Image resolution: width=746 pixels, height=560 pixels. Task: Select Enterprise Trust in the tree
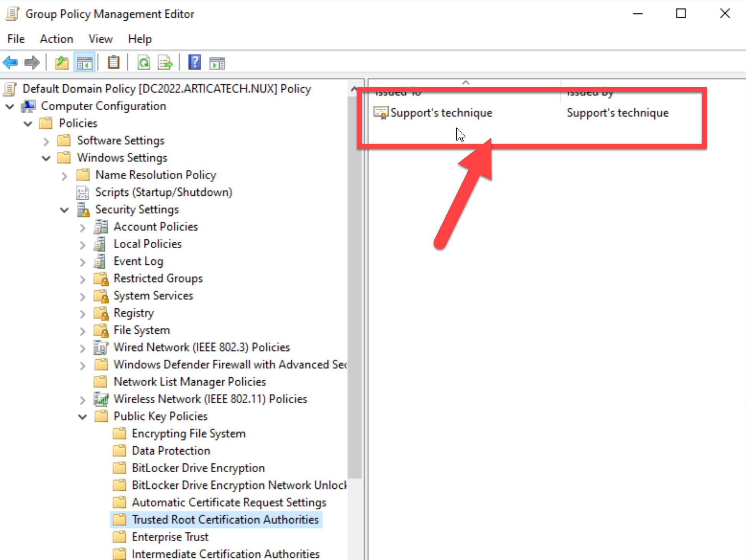tap(170, 537)
